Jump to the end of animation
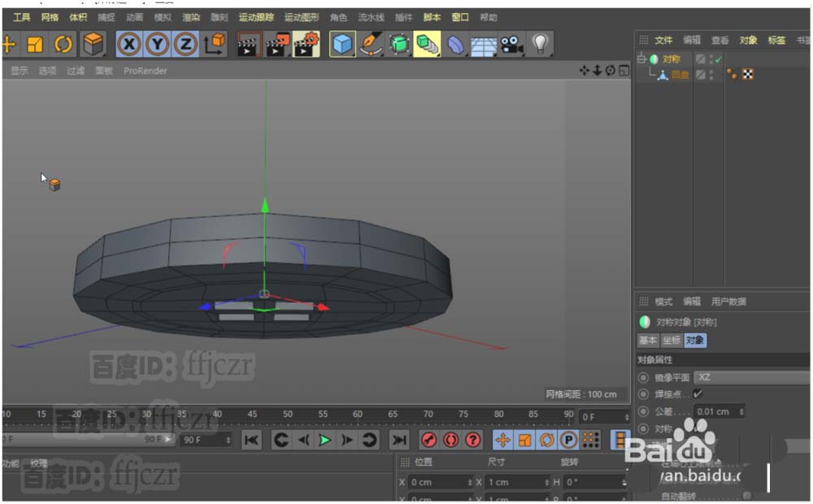This screenshot has height=504, width=813. click(398, 440)
